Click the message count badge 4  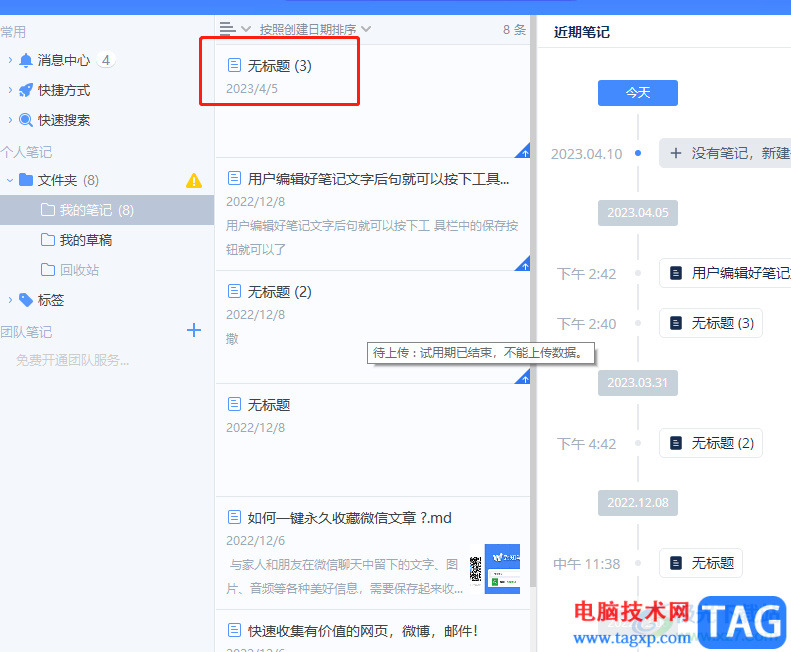106,60
